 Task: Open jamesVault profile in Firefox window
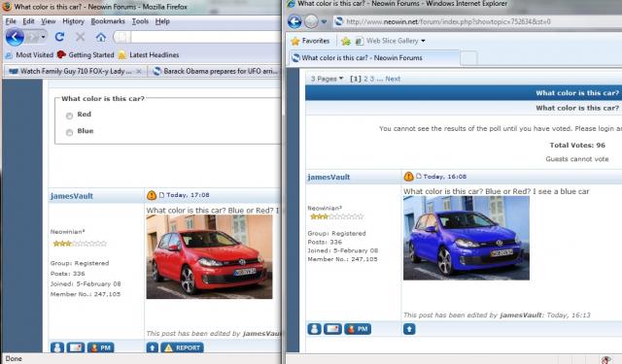pyautogui.click(x=71, y=196)
